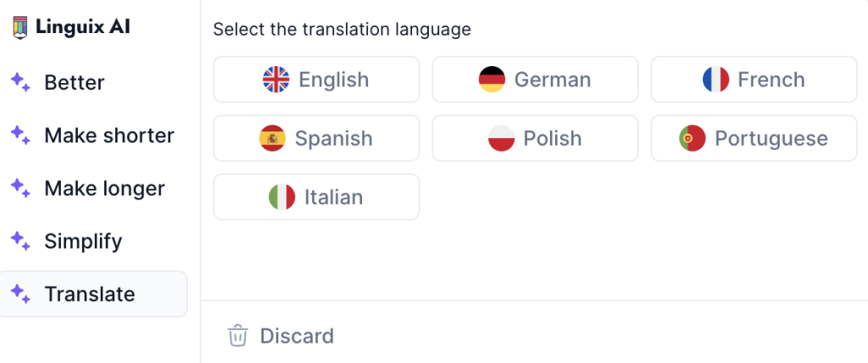Screen dimensions: 868x363
Task: Click the sparkle icon beside Make shorter
Action: point(20,135)
